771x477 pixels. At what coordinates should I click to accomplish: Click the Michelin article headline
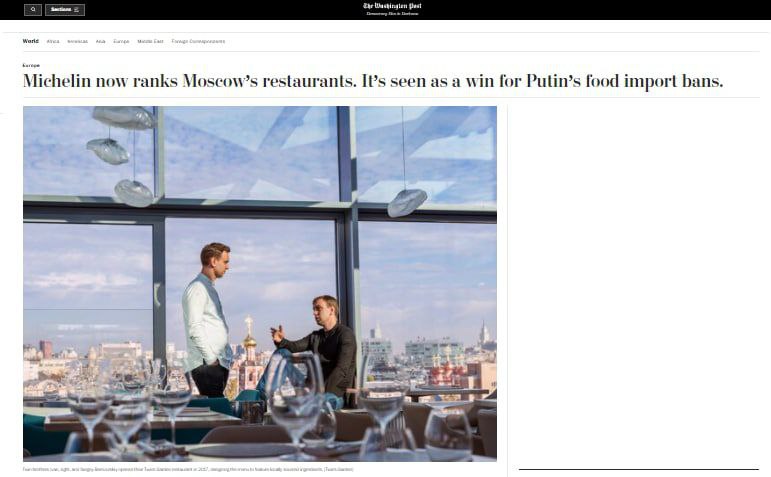(372, 81)
